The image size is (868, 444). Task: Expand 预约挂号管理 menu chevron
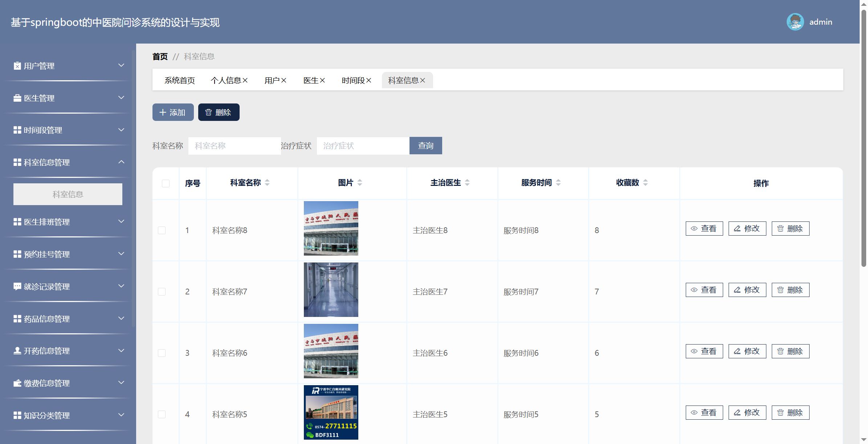click(121, 254)
